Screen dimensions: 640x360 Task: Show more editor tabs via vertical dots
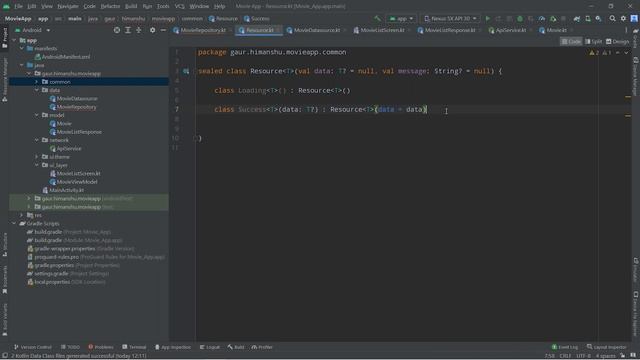click(626, 30)
